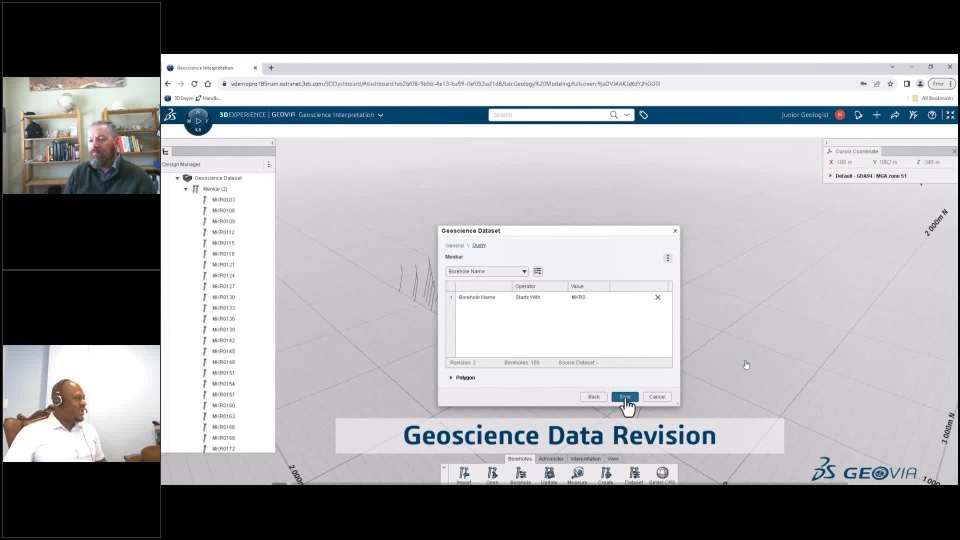Collapse the Menkar (2) tree node
The width and height of the screenshot is (960, 540).
pos(186,189)
